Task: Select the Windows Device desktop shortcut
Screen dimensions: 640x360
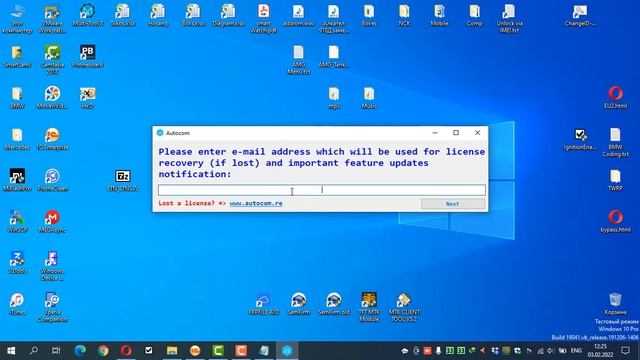Action: pos(52,266)
